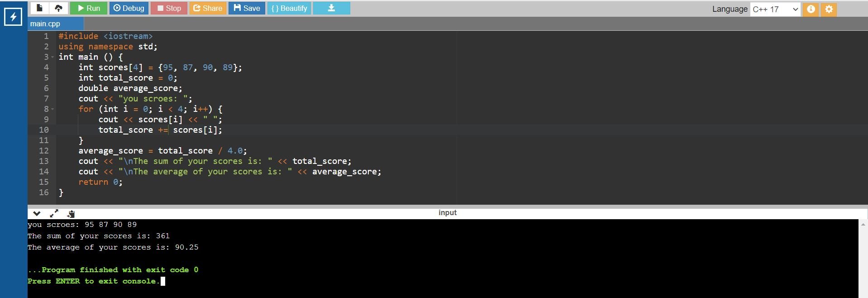This screenshot has width=868, height=298.
Task: Click the Share button
Action: [208, 8]
